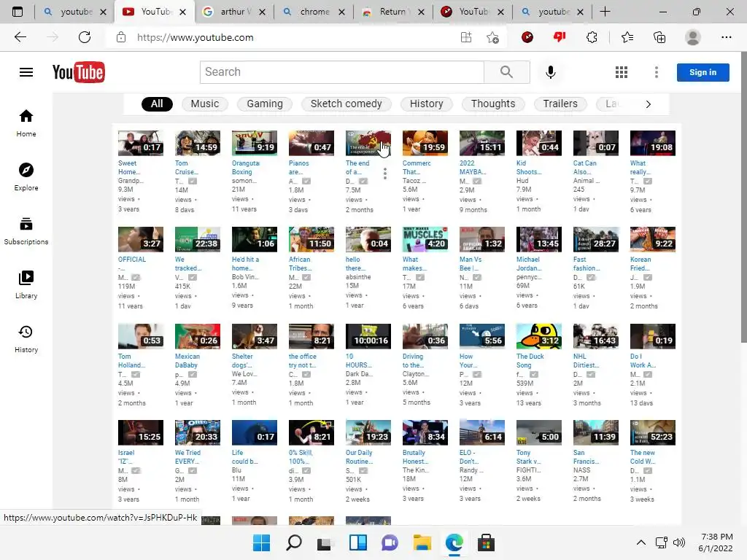Open 10 HOURS video thumbnail
The width and height of the screenshot is (747, 560).
click(x=368, y=336)
